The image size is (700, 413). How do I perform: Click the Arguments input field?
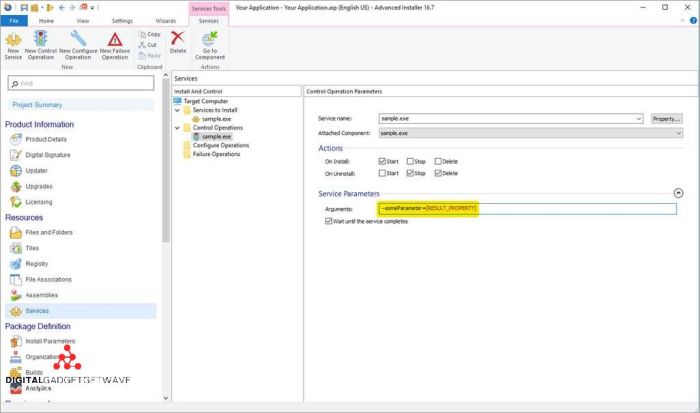(527, 209)
